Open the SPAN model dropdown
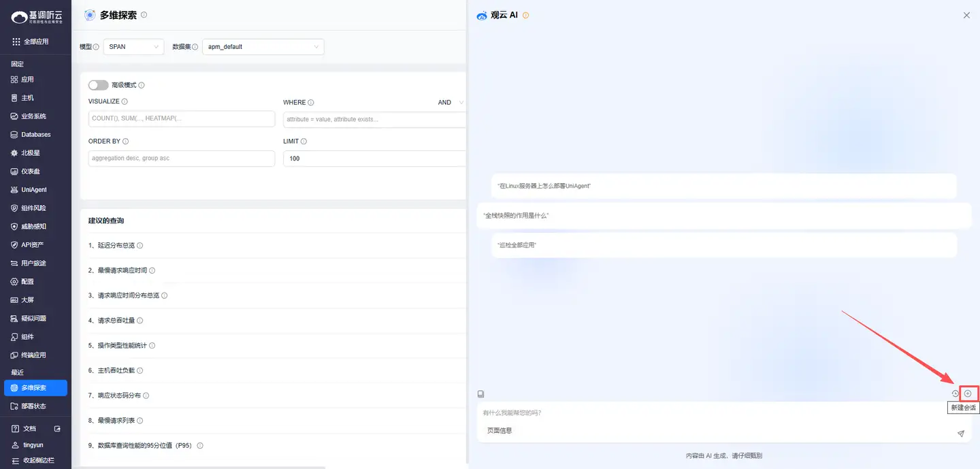 click(x=133, y=46)
